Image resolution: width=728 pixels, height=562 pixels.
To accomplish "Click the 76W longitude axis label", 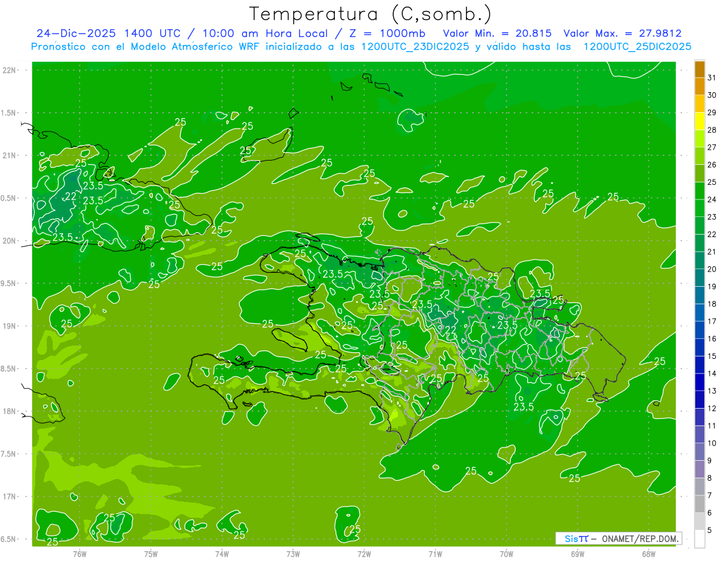I will 79,554.
